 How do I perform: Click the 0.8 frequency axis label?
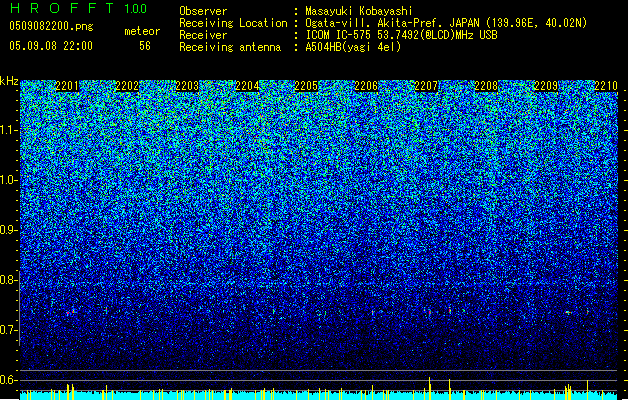point(8,280)
